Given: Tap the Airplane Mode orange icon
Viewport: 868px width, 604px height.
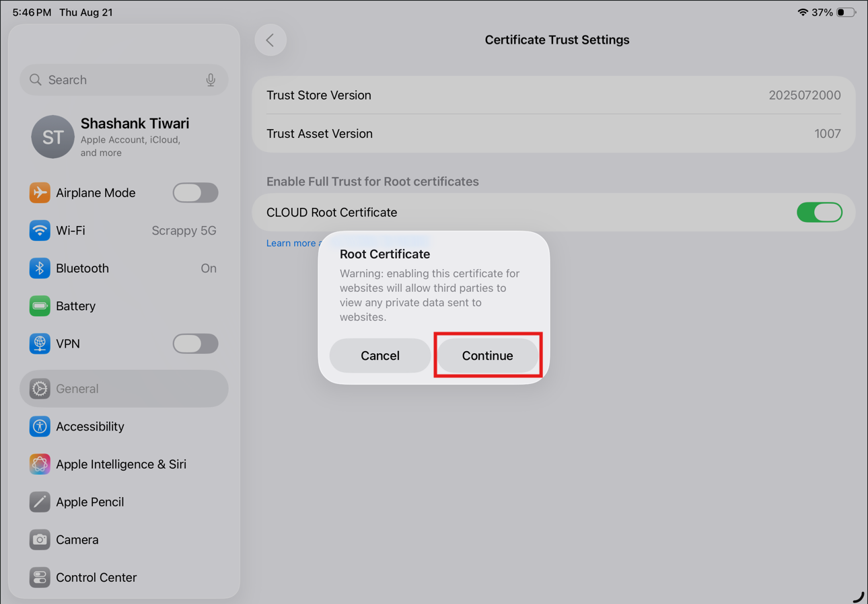Looking at the screenshot, I should pos(40,193).
